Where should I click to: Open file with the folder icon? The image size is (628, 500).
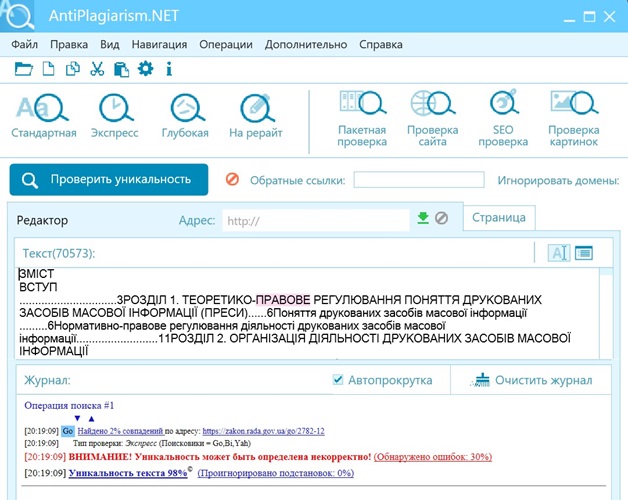tap(24, 69)
